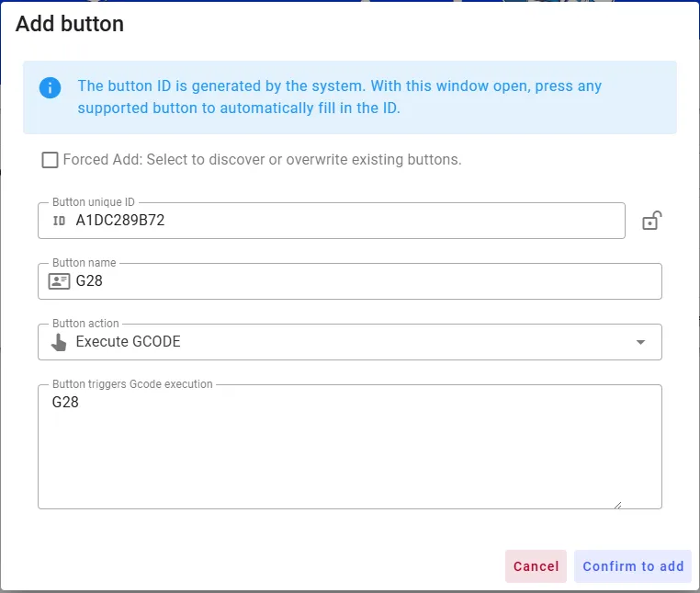Screen dimensions: 700x593
Task: Click the ID prefix icon in the unique ID field
Action: (59, 221)
